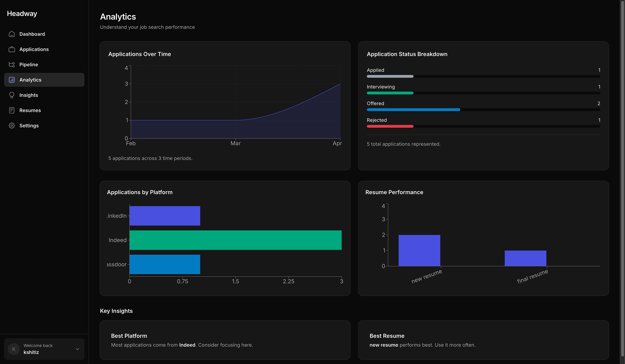
Task: Click the Settings gear icon
Action: 12,126
